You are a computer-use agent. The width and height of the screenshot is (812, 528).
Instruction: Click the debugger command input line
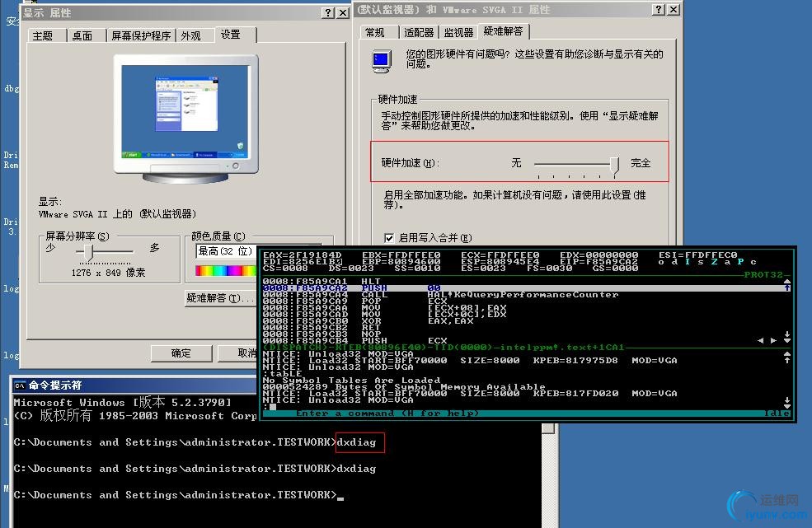coord(522,407)
